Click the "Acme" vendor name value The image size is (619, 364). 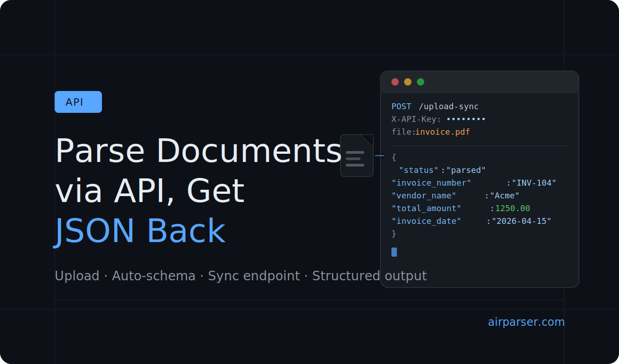click(505, 196)
